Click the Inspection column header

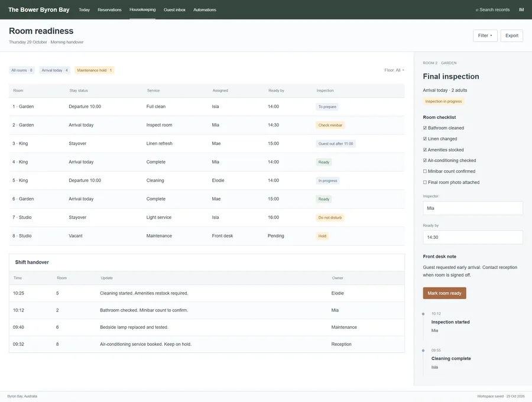point(325,90)
